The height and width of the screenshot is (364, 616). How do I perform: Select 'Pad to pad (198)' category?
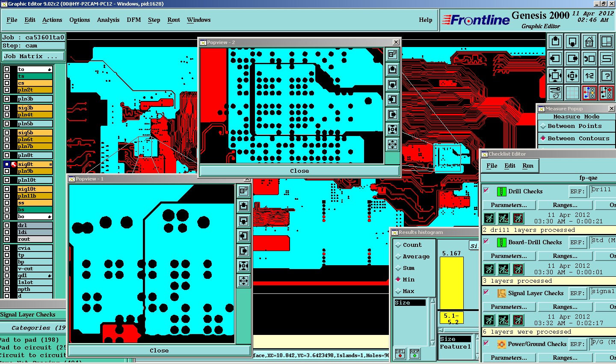30,340
